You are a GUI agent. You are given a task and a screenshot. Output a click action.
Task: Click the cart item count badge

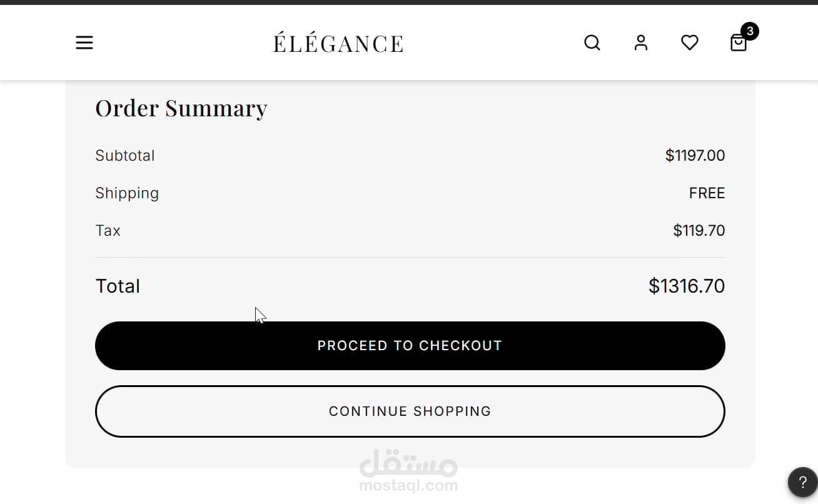click(x=750, y=31)
